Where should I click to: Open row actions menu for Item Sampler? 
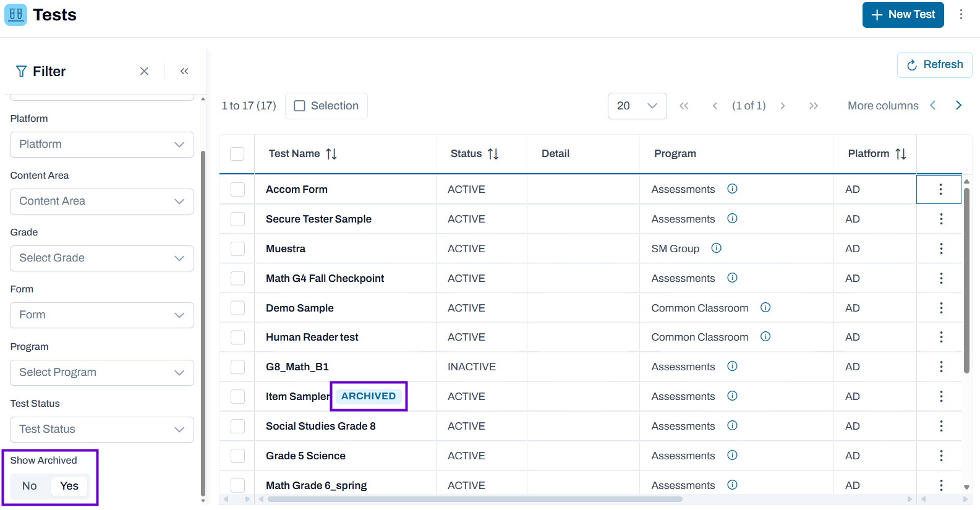tap(941, 396)
